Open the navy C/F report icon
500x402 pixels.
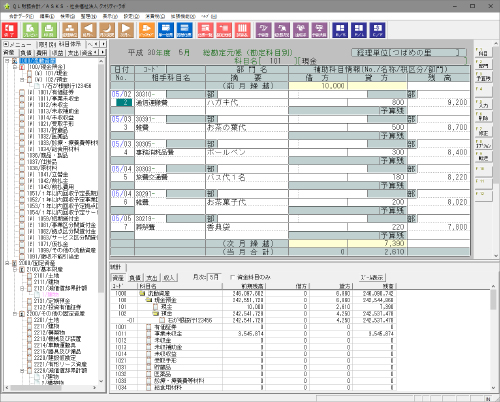pyautogui.click(x=377, y=30)
